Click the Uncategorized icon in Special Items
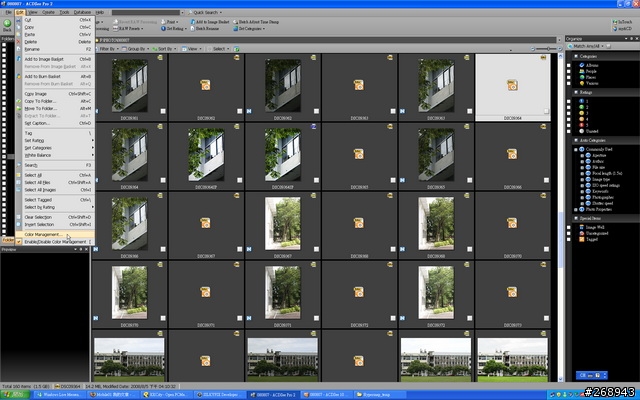 (582, 233)
